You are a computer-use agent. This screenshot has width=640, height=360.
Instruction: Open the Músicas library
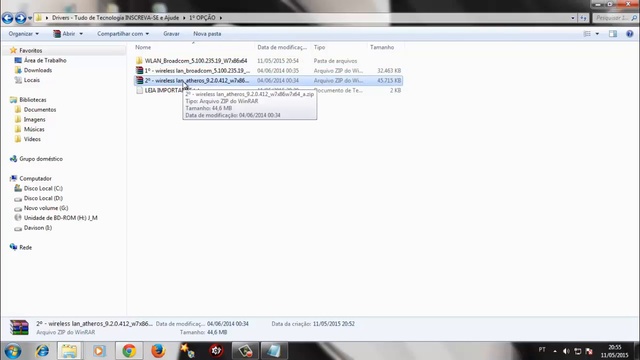pyautogui.click(x=34, y=129)
